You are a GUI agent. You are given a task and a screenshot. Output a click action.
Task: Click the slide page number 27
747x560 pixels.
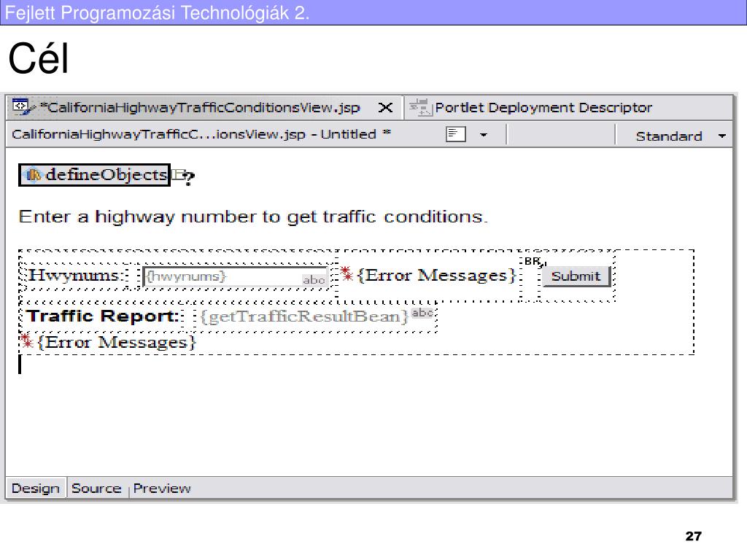(693, 536)
